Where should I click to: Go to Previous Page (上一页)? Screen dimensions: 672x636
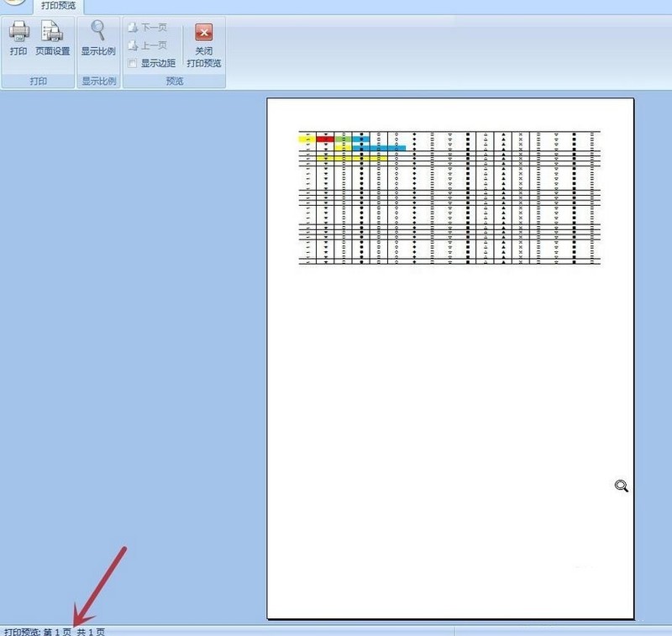pos(148,45)
